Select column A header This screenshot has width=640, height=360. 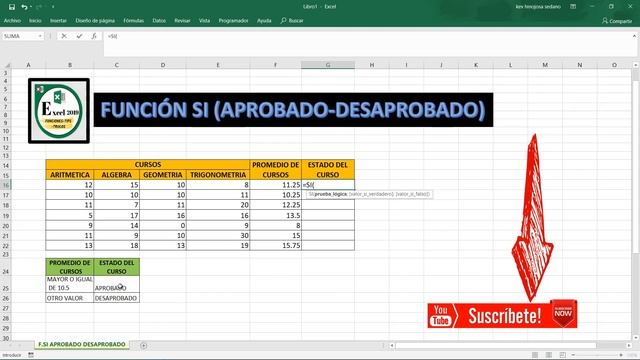(29, 65)
